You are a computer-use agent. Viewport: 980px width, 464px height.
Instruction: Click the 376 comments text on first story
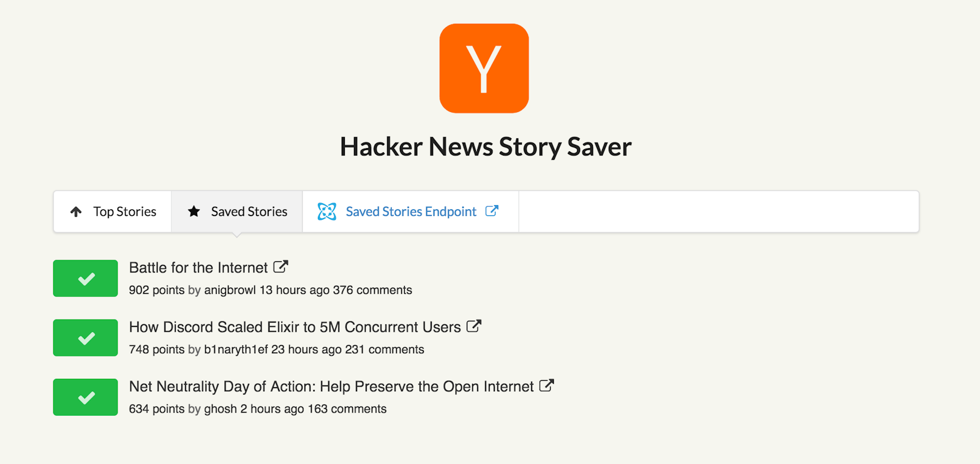click(x=372, y=290)
